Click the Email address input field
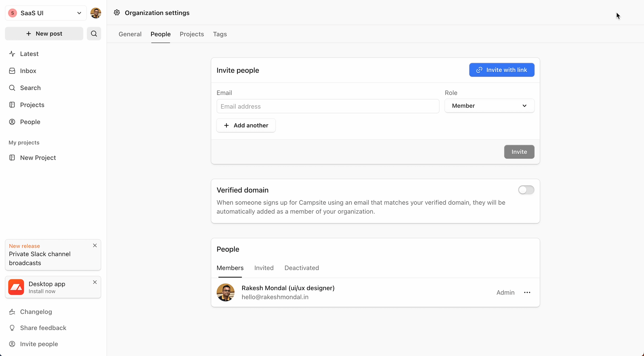Screen dimensions: 644x356 click(x=327, y=106)
